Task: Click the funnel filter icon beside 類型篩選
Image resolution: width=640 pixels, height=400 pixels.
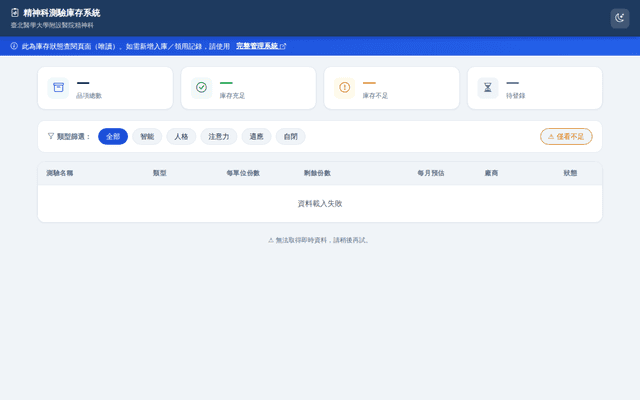Action: [51, 136]
